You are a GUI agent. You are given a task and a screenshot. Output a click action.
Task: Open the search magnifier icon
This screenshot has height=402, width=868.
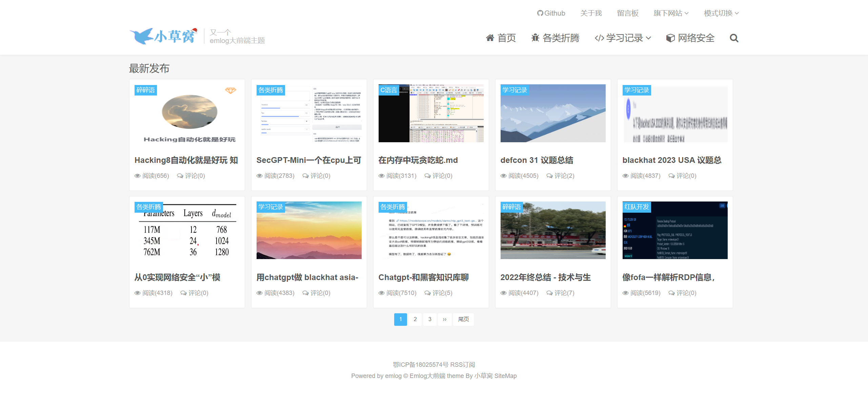[734, 38]
